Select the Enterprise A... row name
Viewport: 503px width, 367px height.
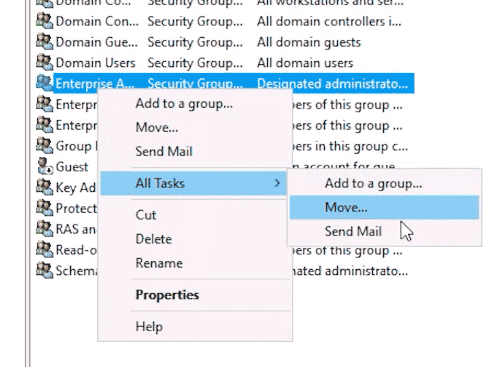[95, 84]
